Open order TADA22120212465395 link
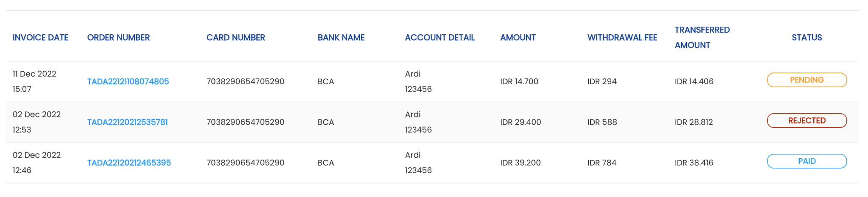The height and width of the screenshot is (197, 868). click(129, 163)
